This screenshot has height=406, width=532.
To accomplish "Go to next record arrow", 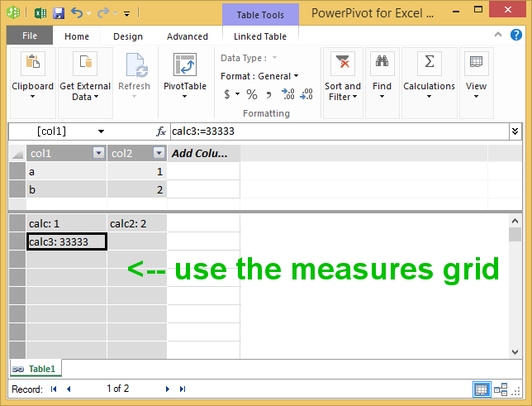I will 168,389.
